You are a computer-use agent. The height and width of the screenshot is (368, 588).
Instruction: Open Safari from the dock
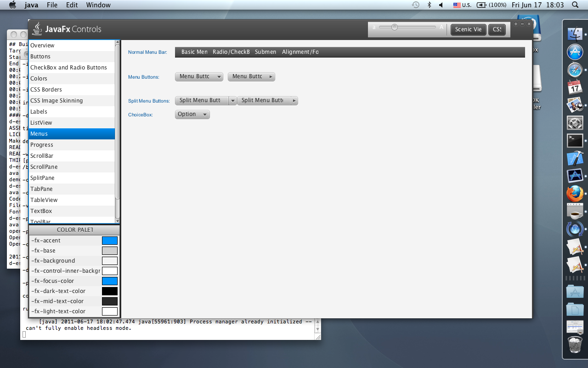[x=575, y=70]
